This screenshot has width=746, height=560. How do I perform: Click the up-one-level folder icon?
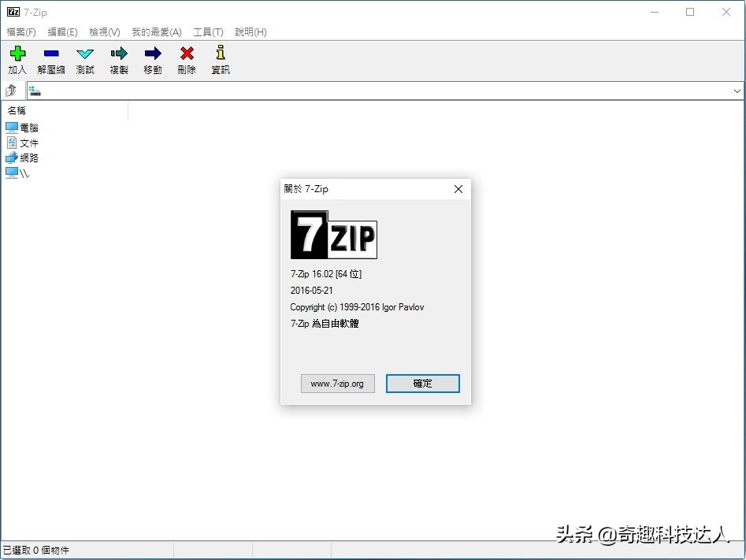[x=11, y=91]
